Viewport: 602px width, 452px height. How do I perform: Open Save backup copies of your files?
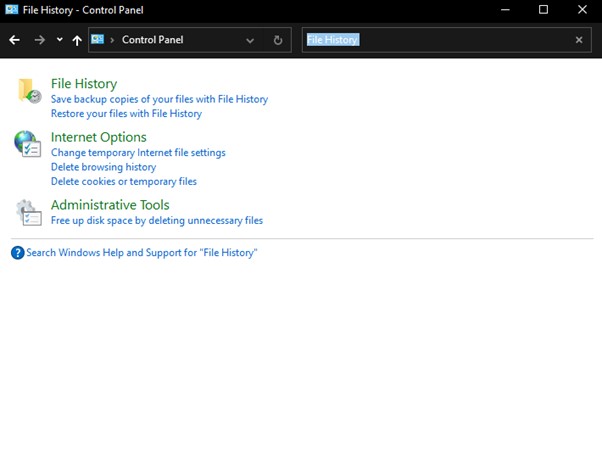[159, 99]
